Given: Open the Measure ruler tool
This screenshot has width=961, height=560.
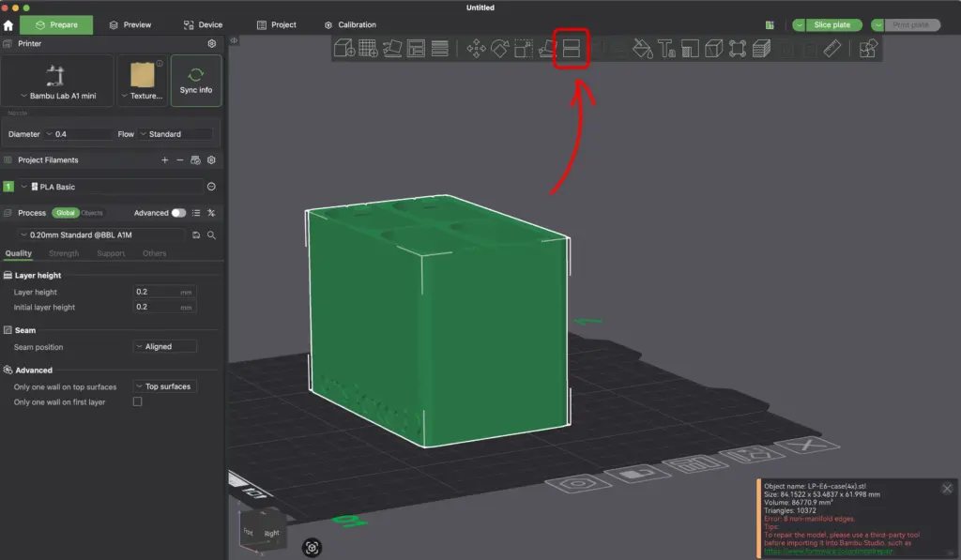Looking at the screenshot, I should (832, 49).
